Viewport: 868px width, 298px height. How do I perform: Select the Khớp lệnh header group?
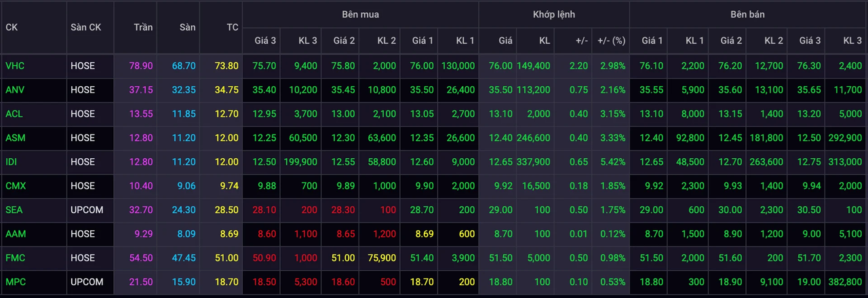tap(553, 14)
